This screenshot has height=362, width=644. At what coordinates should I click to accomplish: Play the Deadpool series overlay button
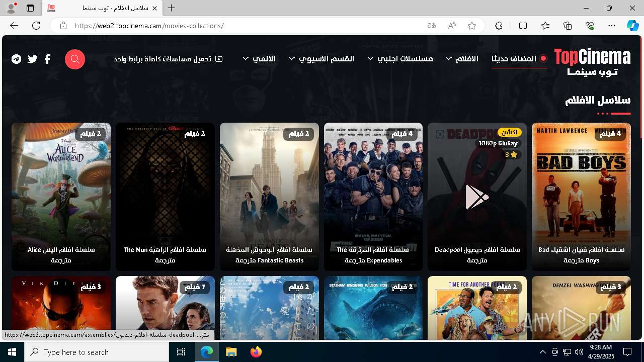[477, 197]
